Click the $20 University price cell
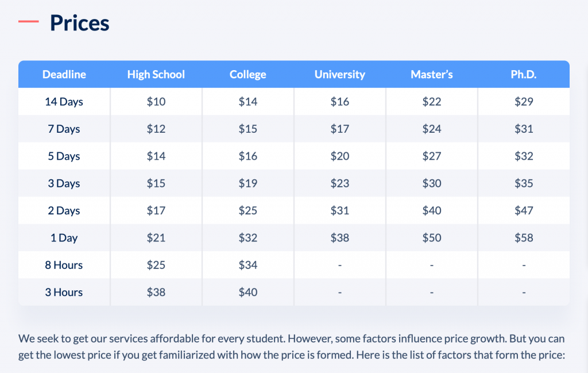Image resolution: width=588 pixels, height=373 pixels. [340, 156]
